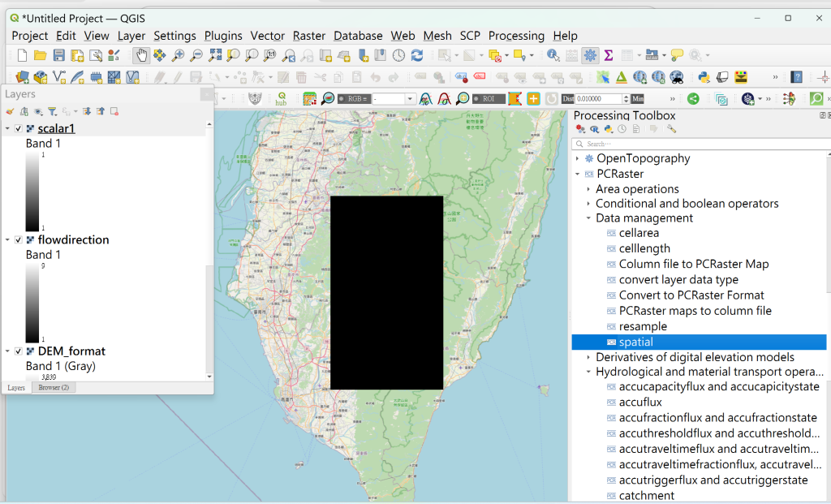Uncheck the flowdirection layer visibility checkbox
Viewport: 831px width, 504px height.
(19, 240)
